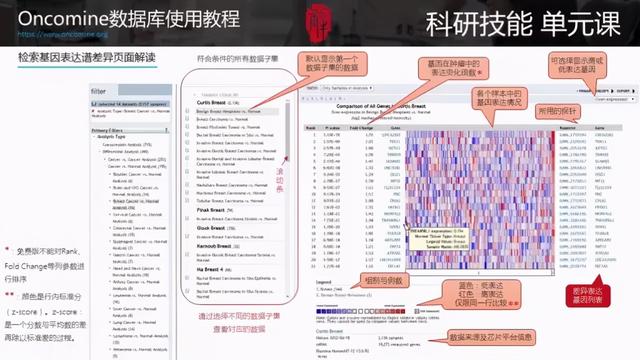Image resolution: width=640 pixels, height=360 pixels.
Task: Select Lung Cancer vs. Normal Analysis
Action: pyautogui.click(x=134, y=325)
